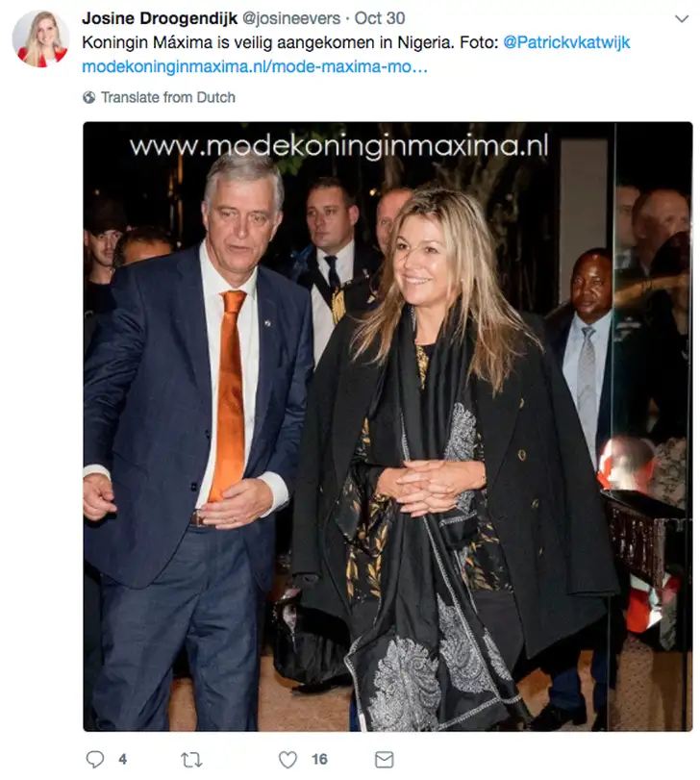Expand the tweet options chevron menu
This screenshot has width=700, height=780.
click(x=682, y=19)
